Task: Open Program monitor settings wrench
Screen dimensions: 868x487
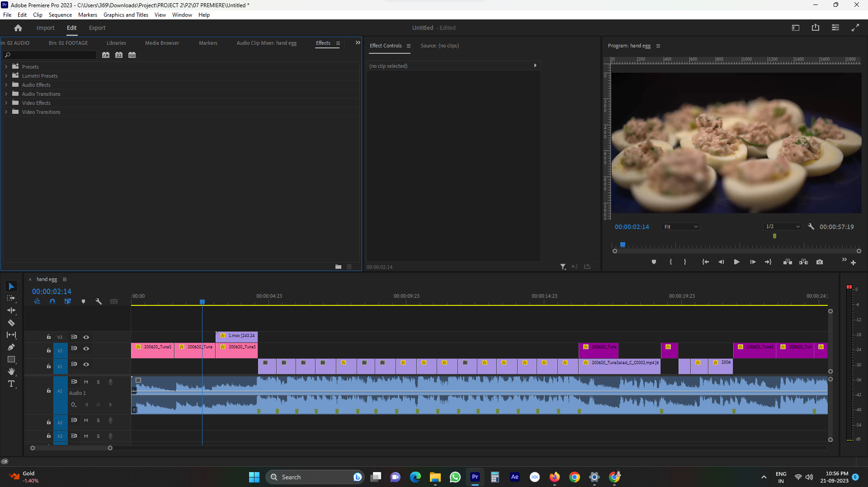Action: (x=811, y=227)
